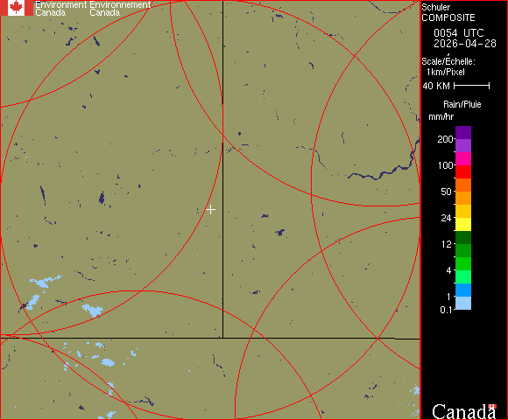Select the 40 KM scale bar
The image size is (508, 420).
point(472,86)
